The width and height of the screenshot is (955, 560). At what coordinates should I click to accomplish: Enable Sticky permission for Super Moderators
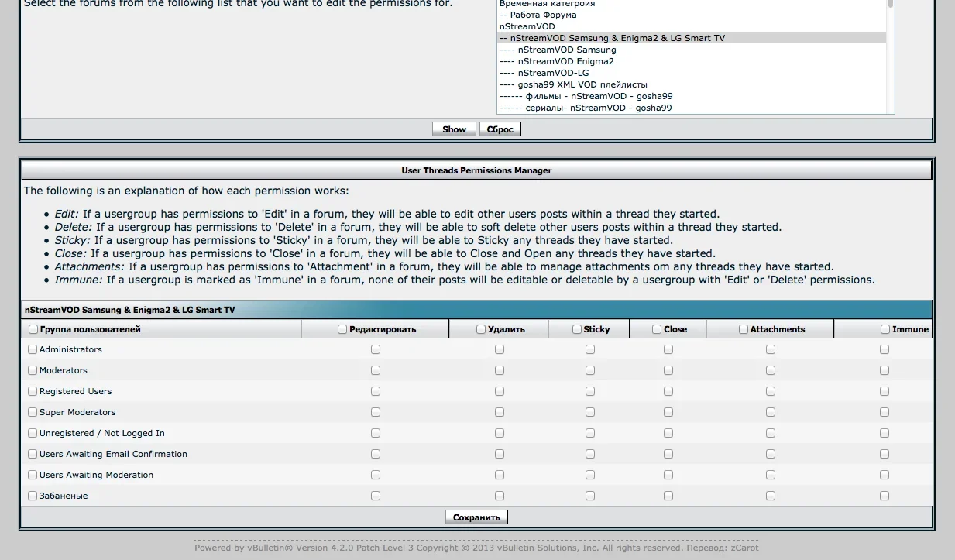[590, 412]
